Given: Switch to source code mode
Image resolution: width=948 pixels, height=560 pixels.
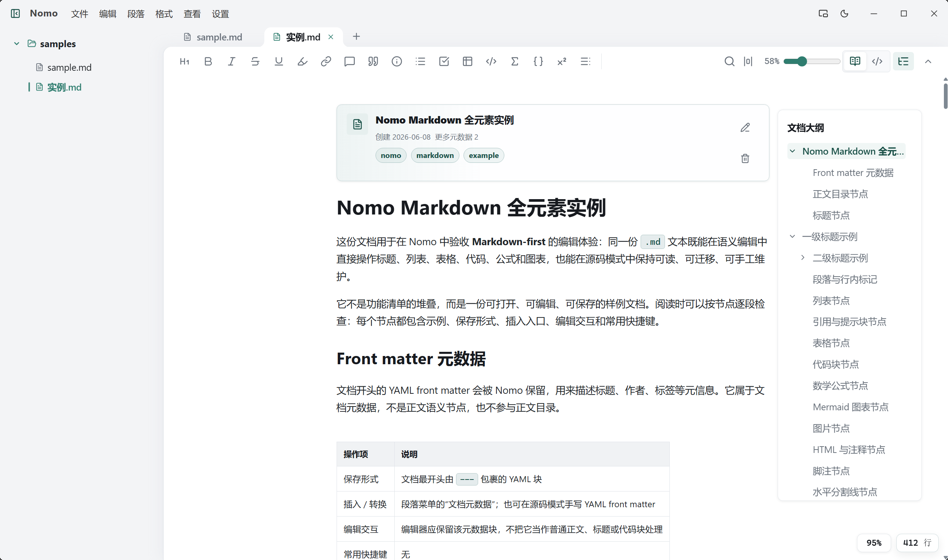Looking at the screenshot, I should pyautogui.click(x=877, y=61).
